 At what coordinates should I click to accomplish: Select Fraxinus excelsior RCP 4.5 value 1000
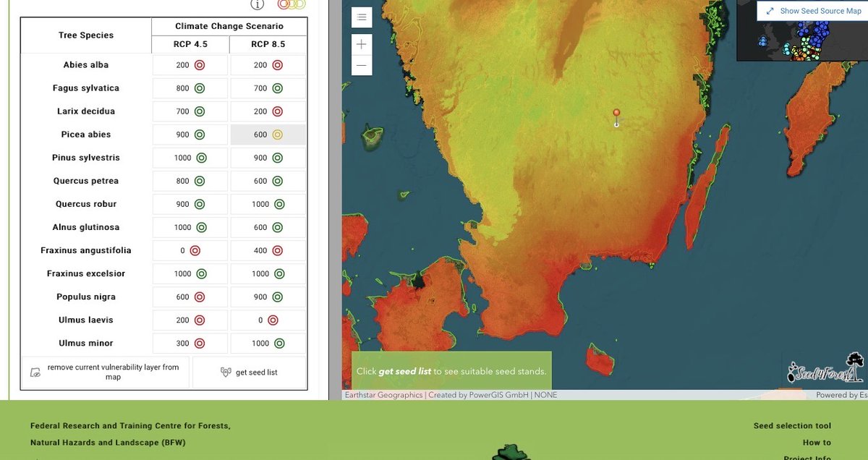[190, 273]
